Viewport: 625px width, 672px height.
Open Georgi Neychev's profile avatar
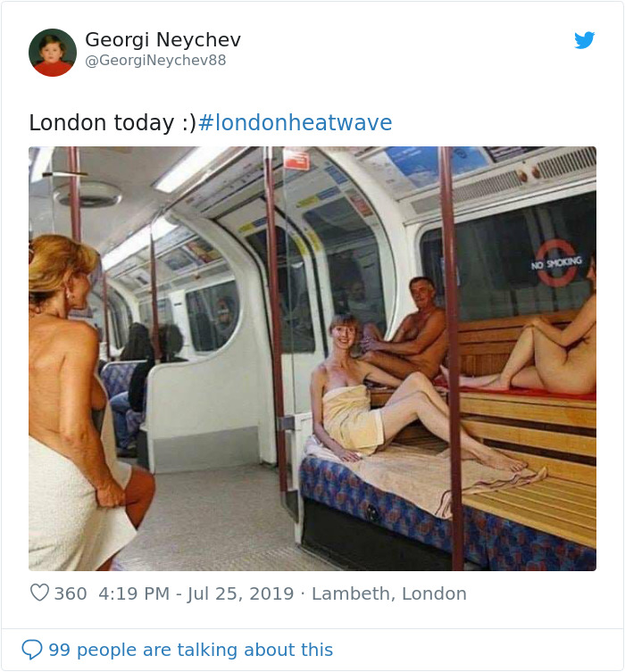(53, 53)
